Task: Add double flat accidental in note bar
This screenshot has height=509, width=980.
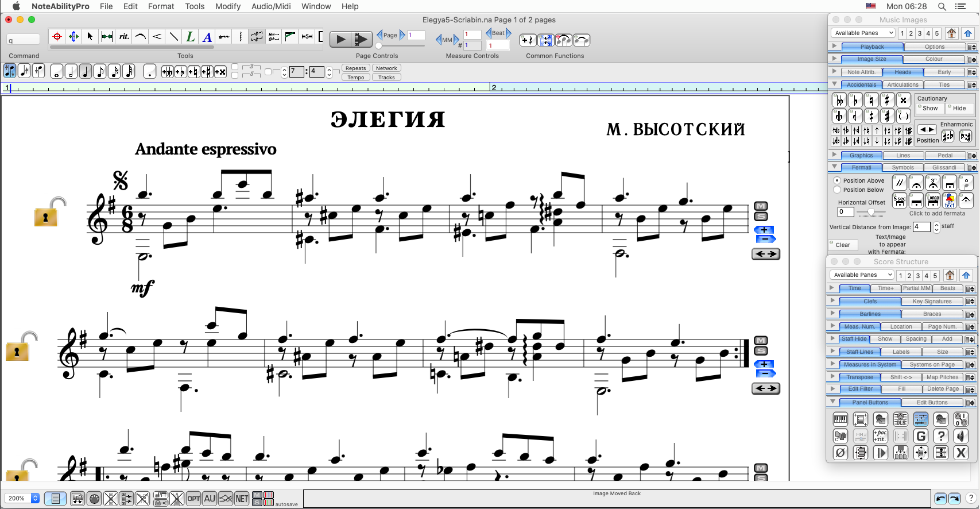Action: coord(167,72)
